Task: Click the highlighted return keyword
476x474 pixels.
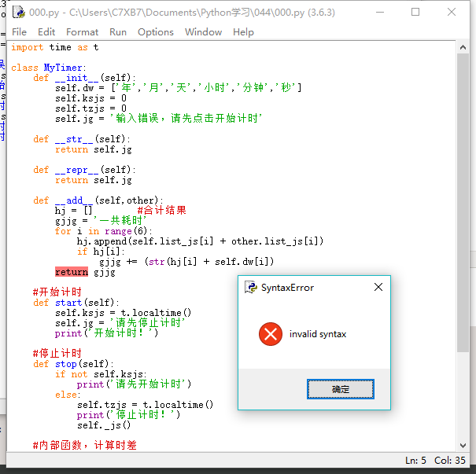Action: click(72, 272)
